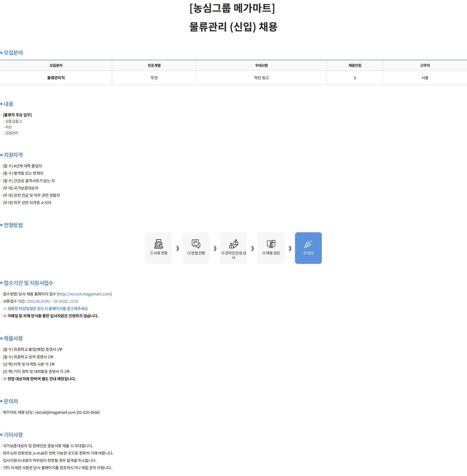The image size is (467, 476).
Task: Click the [물류직 주요 업무] line
Action: click(x=17, y=115)
